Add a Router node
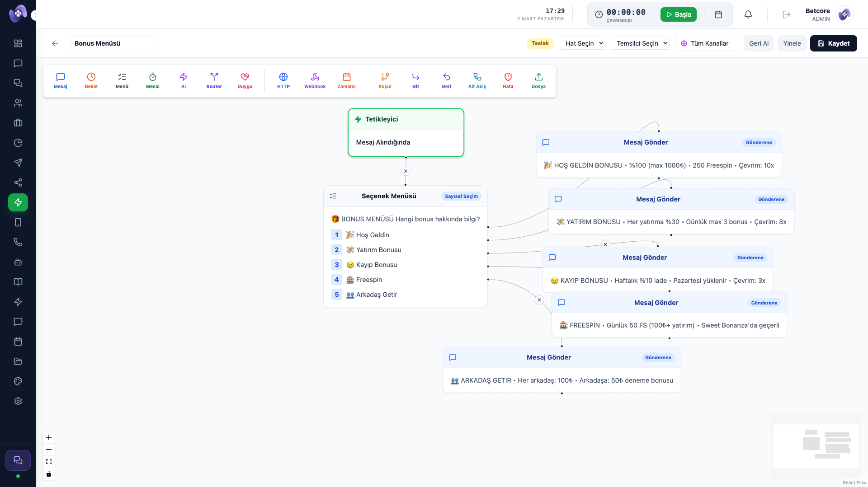 click(214, 80)
